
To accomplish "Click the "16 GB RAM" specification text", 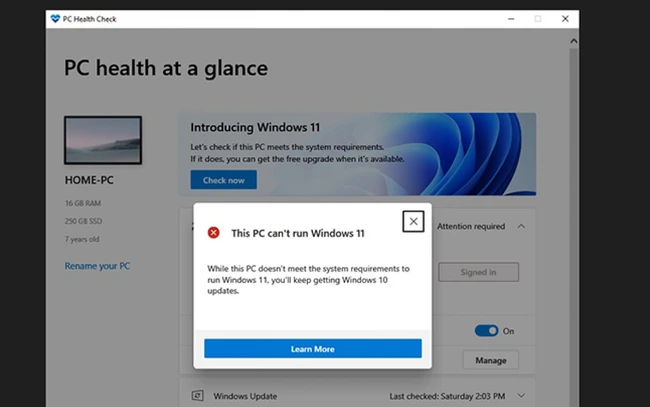I will point(82,203).
